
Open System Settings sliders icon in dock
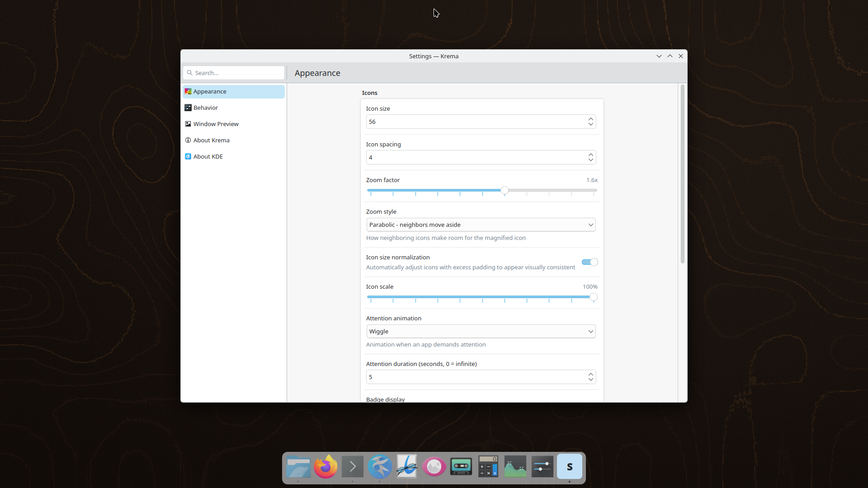pos(542,467)
